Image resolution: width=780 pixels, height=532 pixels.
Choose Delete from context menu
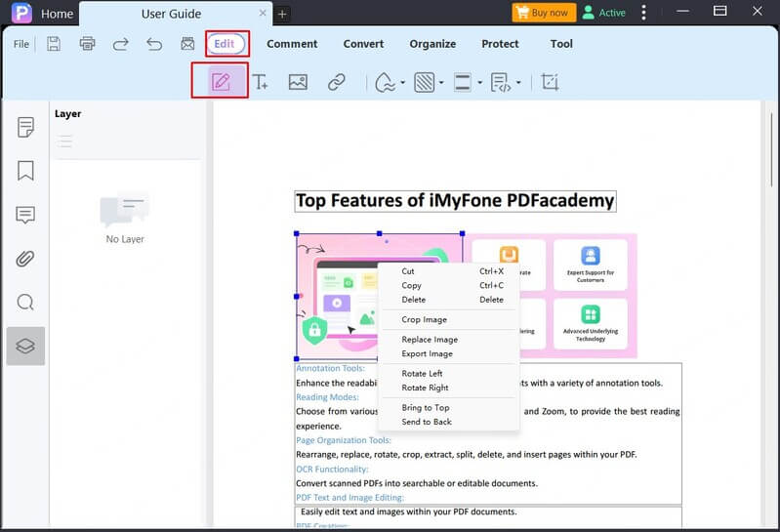450,300
